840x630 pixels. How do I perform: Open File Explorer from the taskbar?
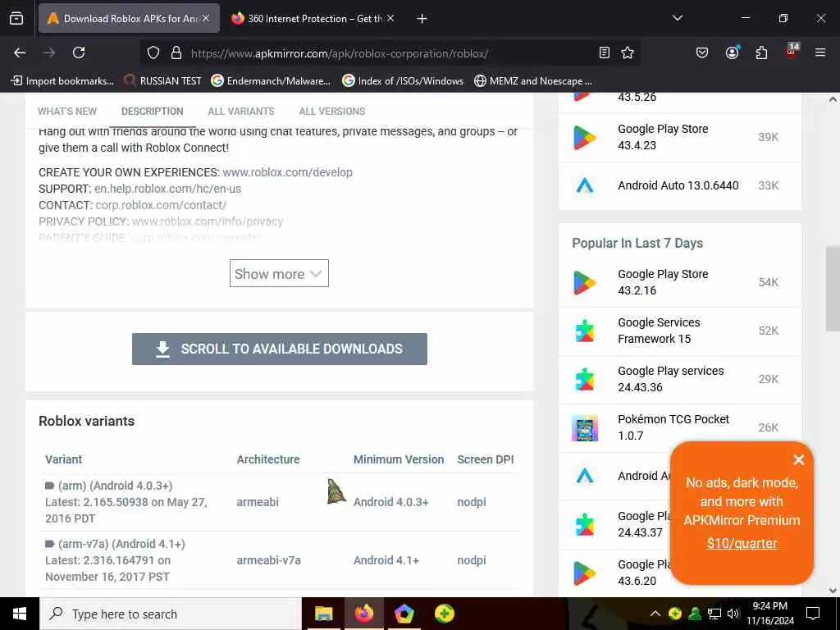coord(323,614)
